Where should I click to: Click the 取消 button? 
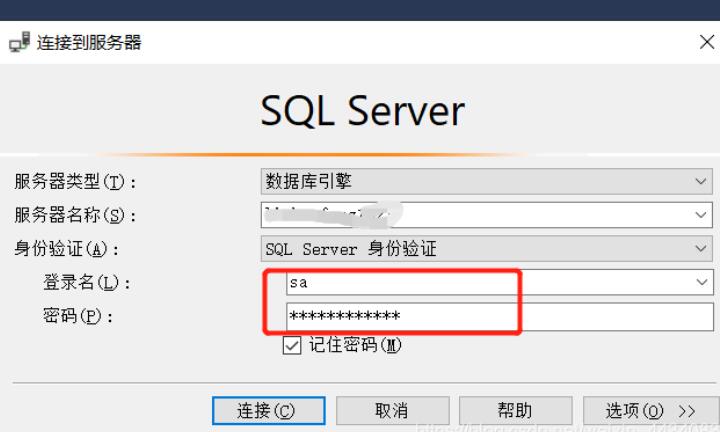[392, 410]
